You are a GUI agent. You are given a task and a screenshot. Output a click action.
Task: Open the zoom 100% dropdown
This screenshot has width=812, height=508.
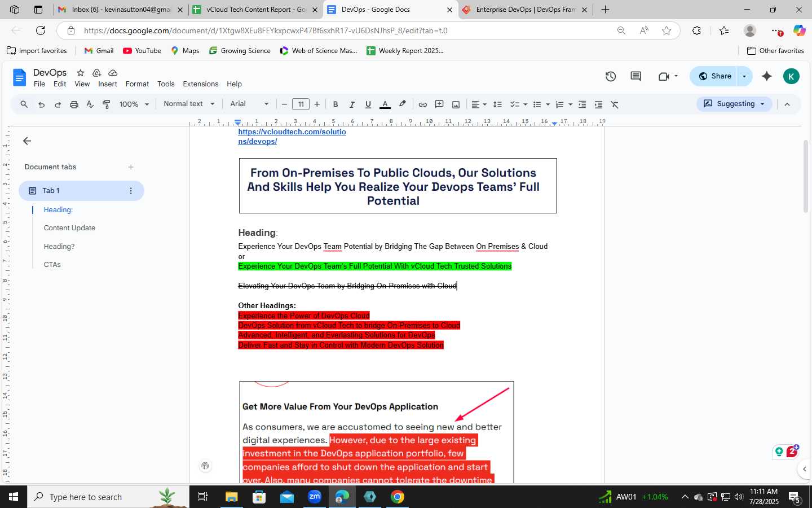coord(134,104)
